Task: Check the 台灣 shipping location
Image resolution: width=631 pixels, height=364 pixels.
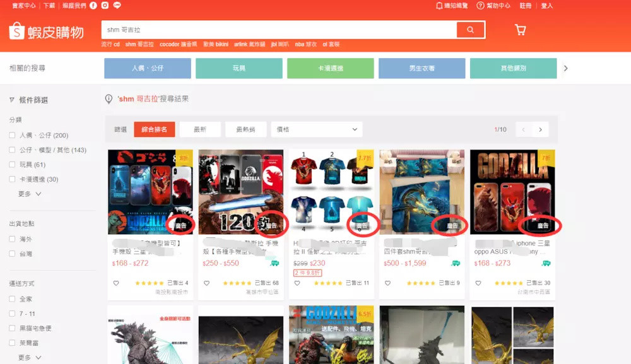Action: (12, 254)
